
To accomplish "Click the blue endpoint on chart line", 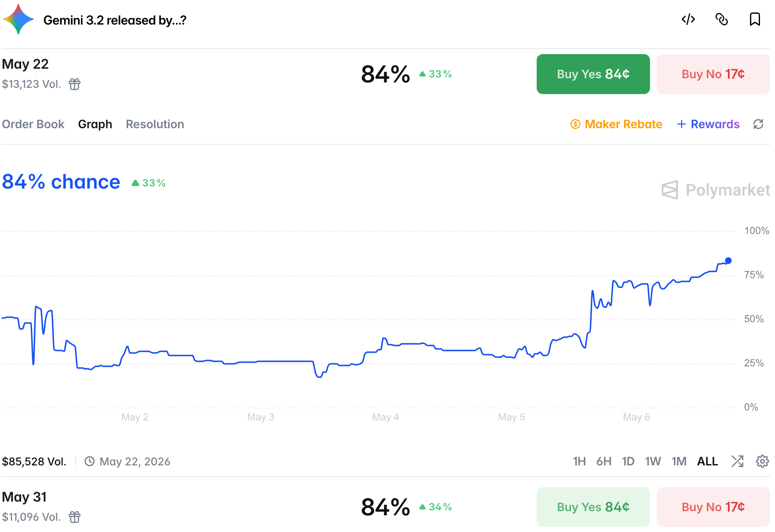I will [x=728, y=261].
